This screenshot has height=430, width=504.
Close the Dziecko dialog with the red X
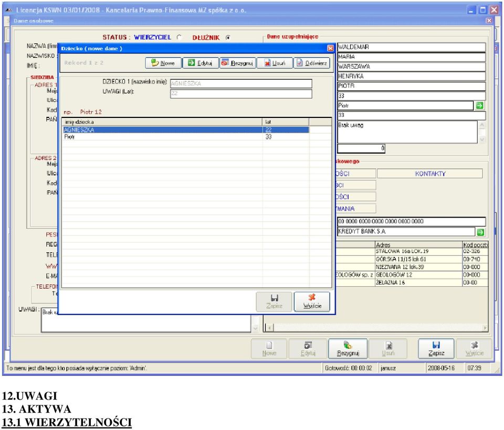point(330,48)
